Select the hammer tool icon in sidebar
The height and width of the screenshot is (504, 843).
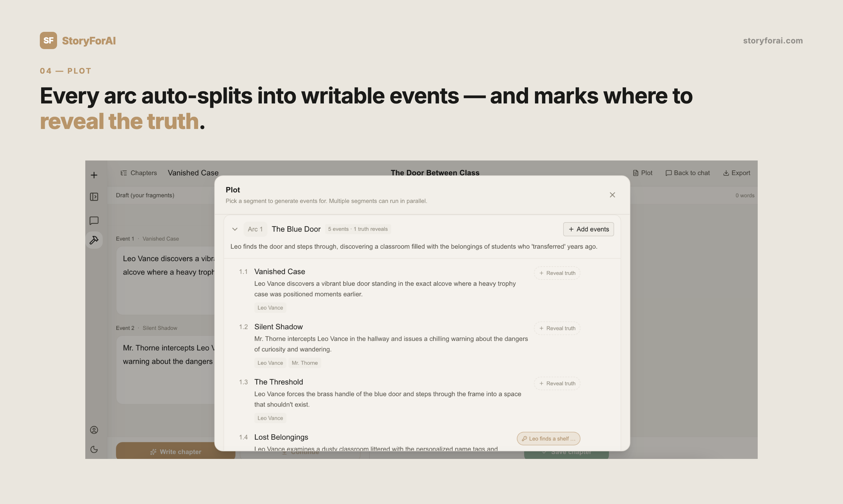[x=94, y=240]
